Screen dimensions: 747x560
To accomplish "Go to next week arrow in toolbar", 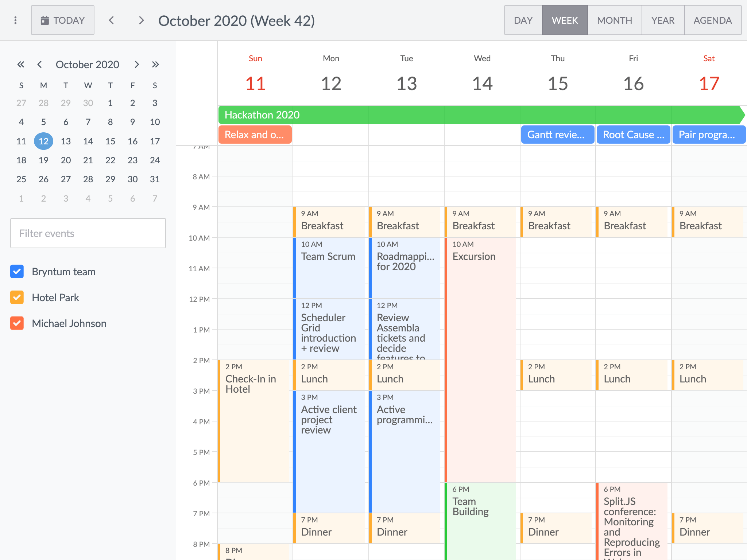I will pyautogui.click(x=142, y=20).
